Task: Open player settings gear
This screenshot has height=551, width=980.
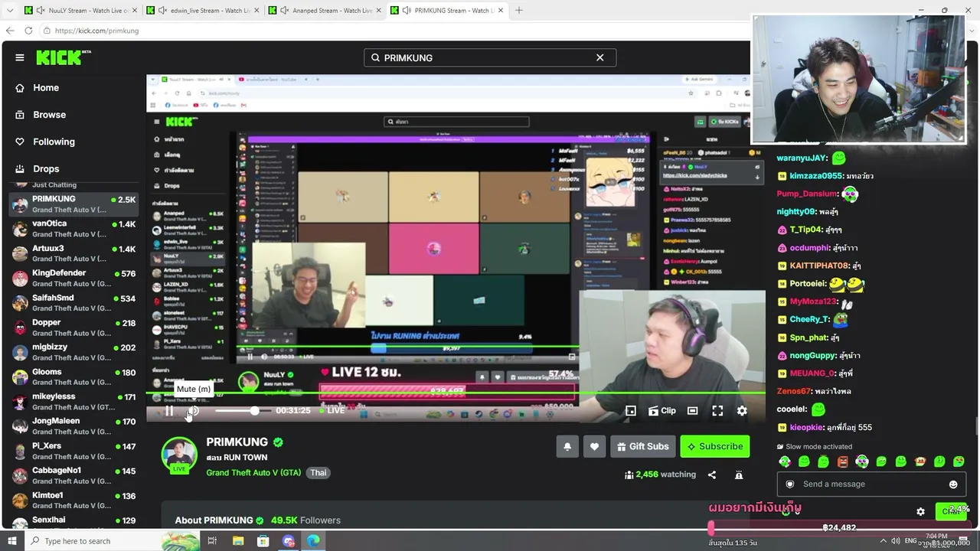Action: point(742,411)
